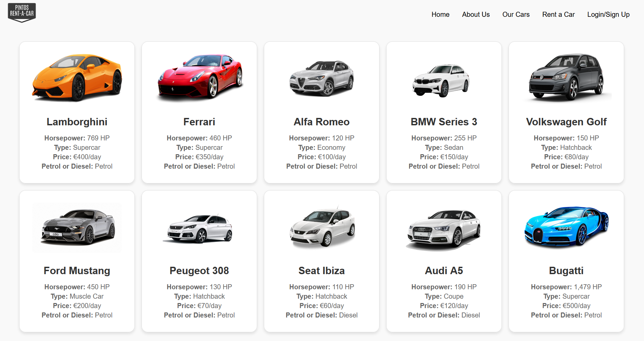Click the €80/day price line

pos(566,157)
